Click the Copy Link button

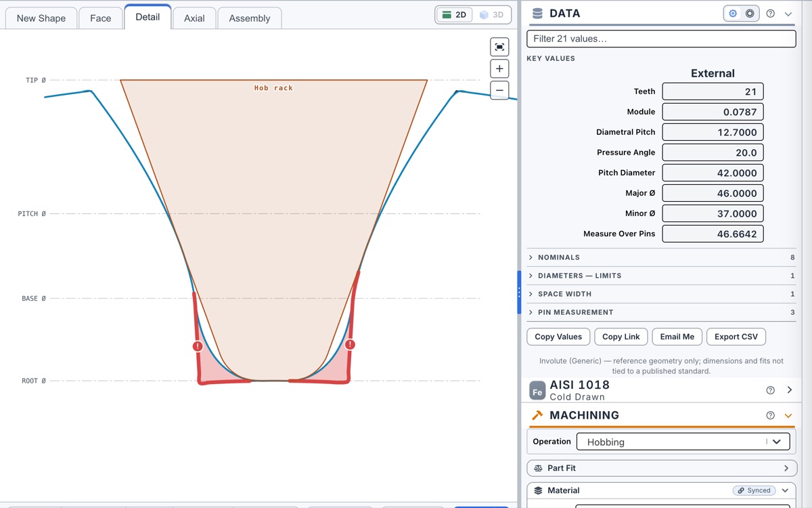(621, 337)
